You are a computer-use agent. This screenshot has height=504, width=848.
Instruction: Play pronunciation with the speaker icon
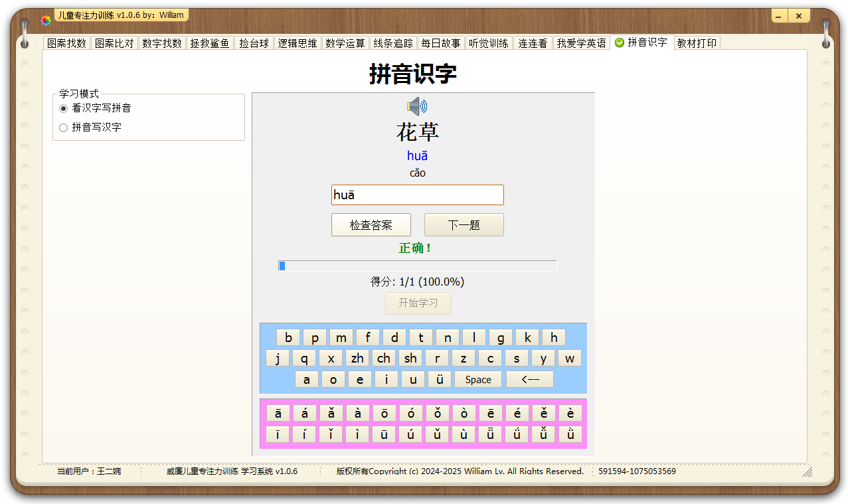point(417,106)
